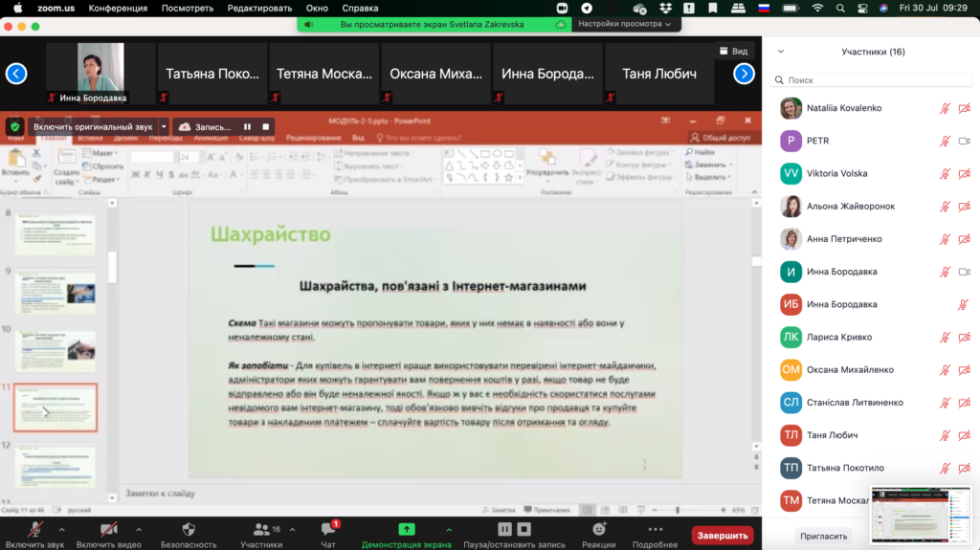Expand the Настройки просмотра dropdown
This screenshot has height=550, width=980.
[x=625, y=24]
